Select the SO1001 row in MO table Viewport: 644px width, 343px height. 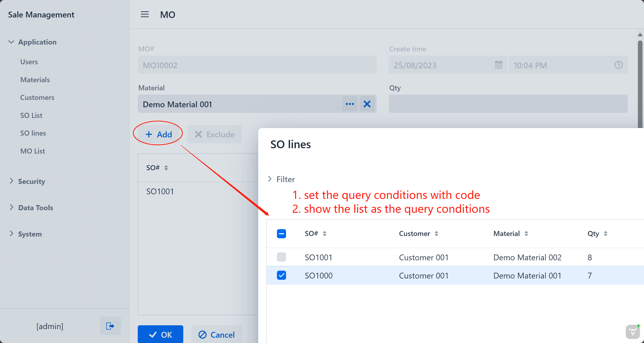point(198,191)
